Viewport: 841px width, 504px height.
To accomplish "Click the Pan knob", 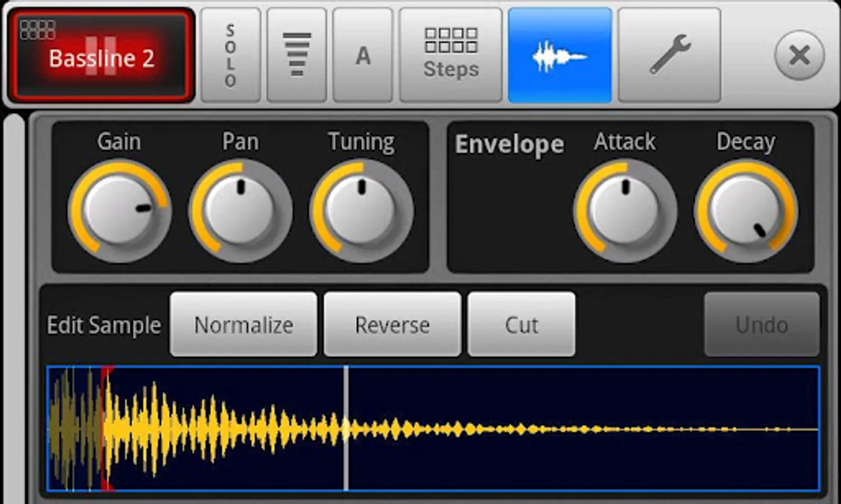I will pos(240,211).
